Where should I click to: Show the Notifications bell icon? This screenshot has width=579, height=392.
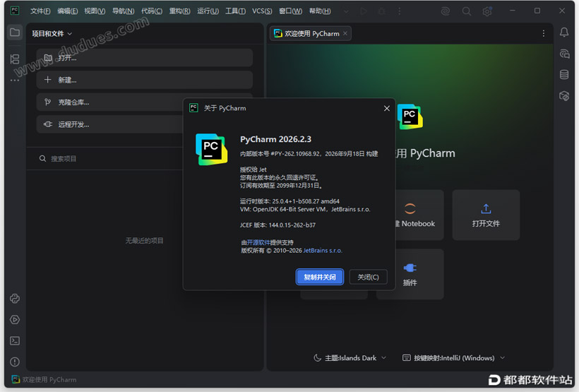click(564, 32)
